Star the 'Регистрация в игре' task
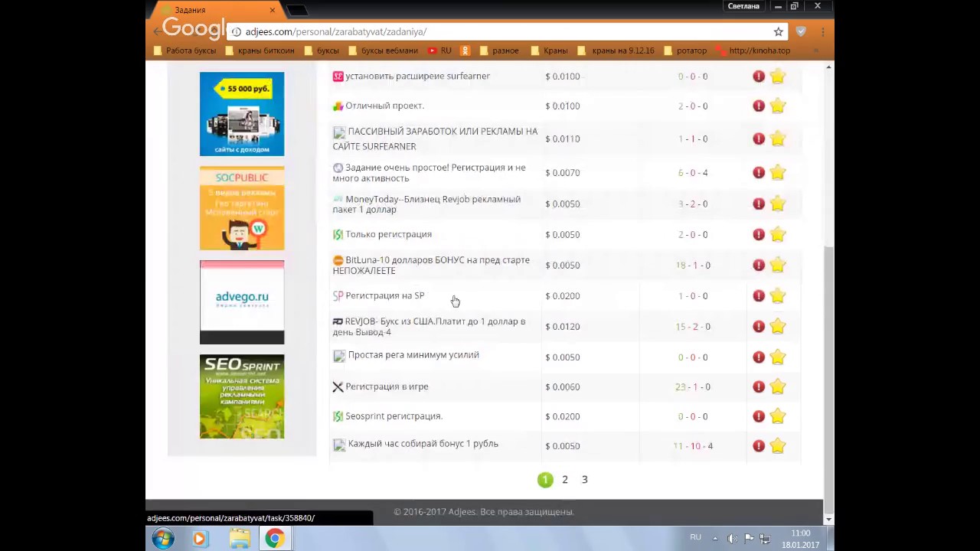The height and width of the screenshot is (551, 980). point(778,386)
